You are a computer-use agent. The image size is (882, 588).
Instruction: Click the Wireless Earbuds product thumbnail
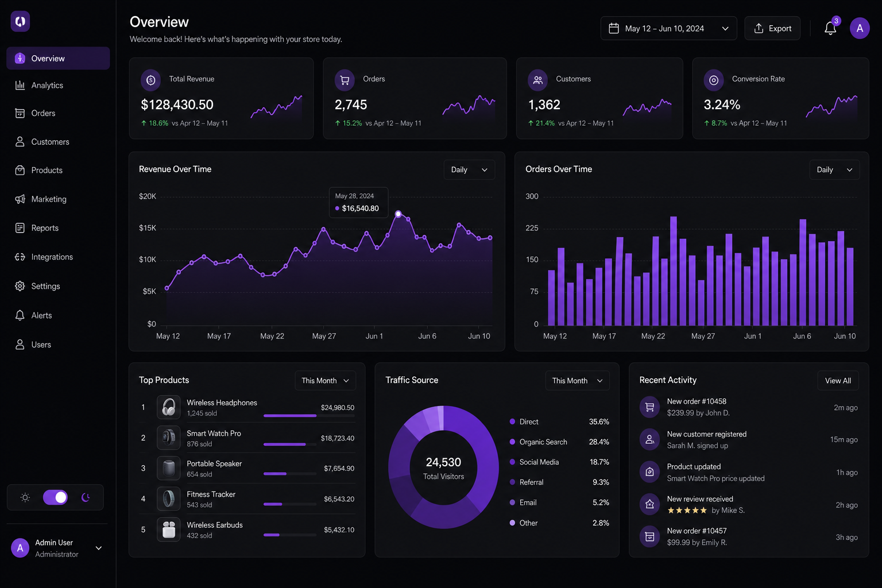point(169,529)
